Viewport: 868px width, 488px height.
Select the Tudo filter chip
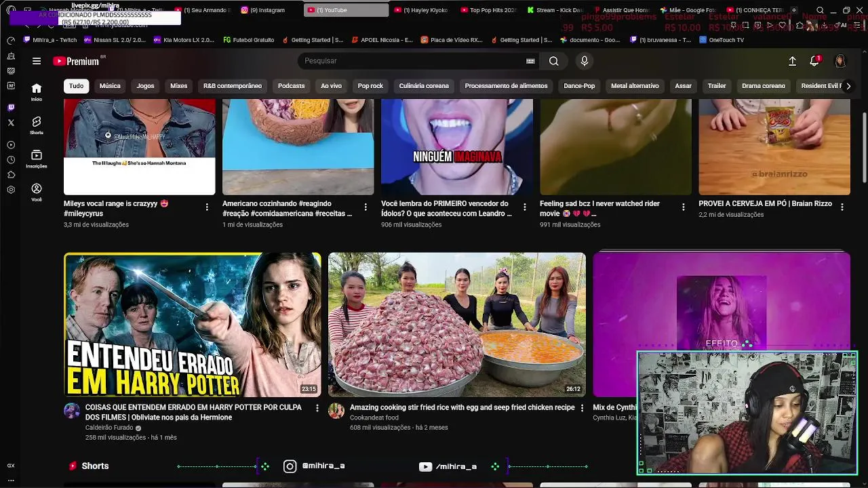[76, 86]
